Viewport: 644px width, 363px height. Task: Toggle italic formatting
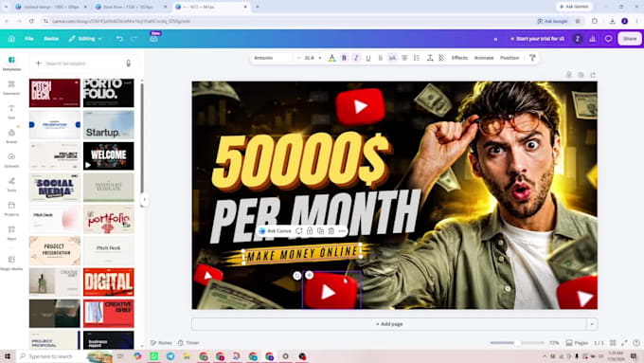(356, 58)
